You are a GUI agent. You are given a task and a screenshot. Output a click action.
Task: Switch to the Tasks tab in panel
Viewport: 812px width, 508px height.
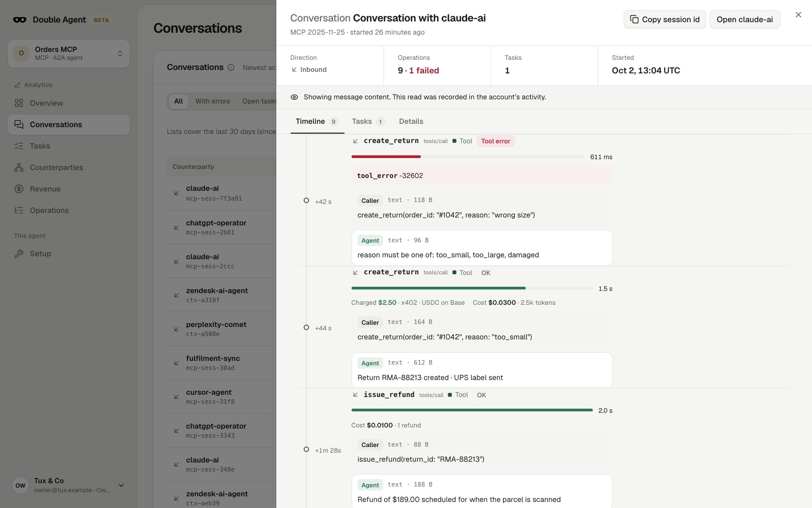368,121
